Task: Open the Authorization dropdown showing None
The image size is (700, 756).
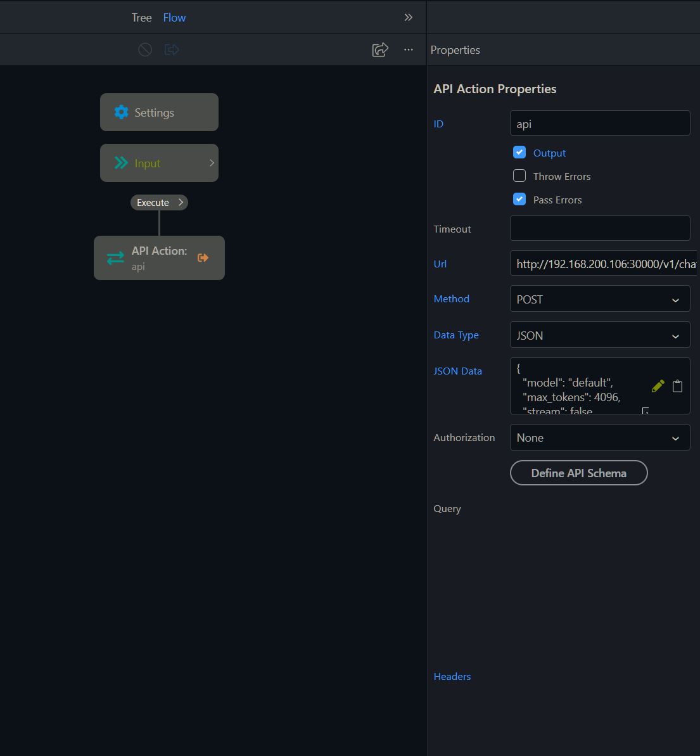Action: coord(599,437)
